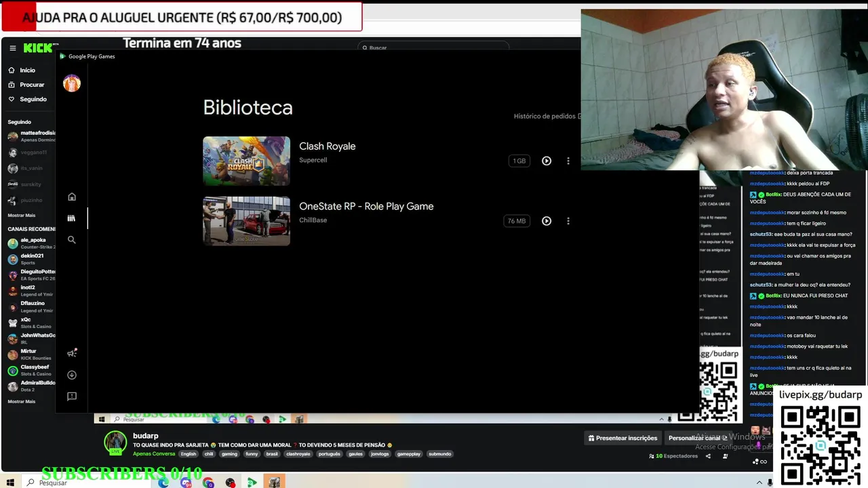Open the megaphone notifications icon
The height and width of the screenshot is (488, 868).
[x=72, y=353]
